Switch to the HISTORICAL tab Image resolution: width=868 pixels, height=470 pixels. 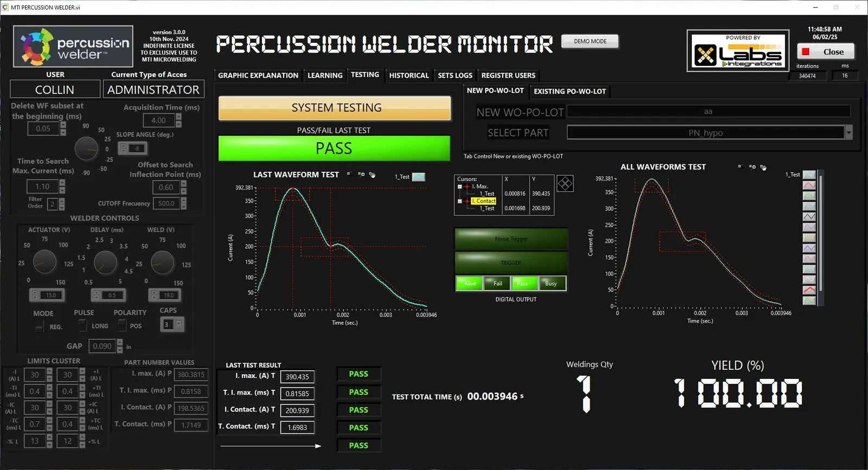click(409, 75)
